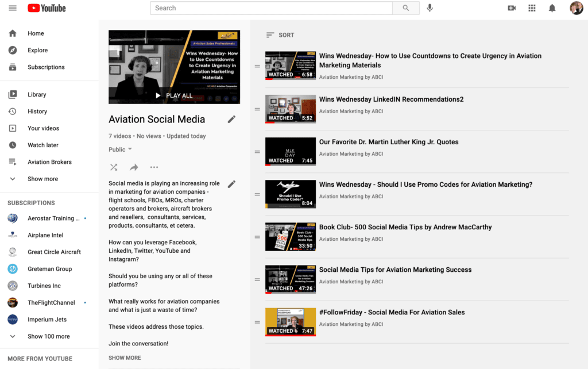The image size is (588, 369).
Task: Click the PLAY ALL button
Action: pyautogui.click(x=174, y=96)
